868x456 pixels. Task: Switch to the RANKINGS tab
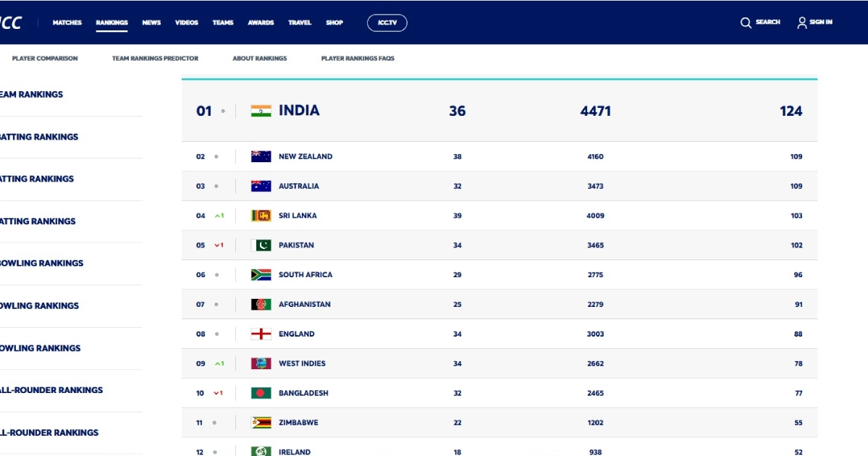(112, 22)
